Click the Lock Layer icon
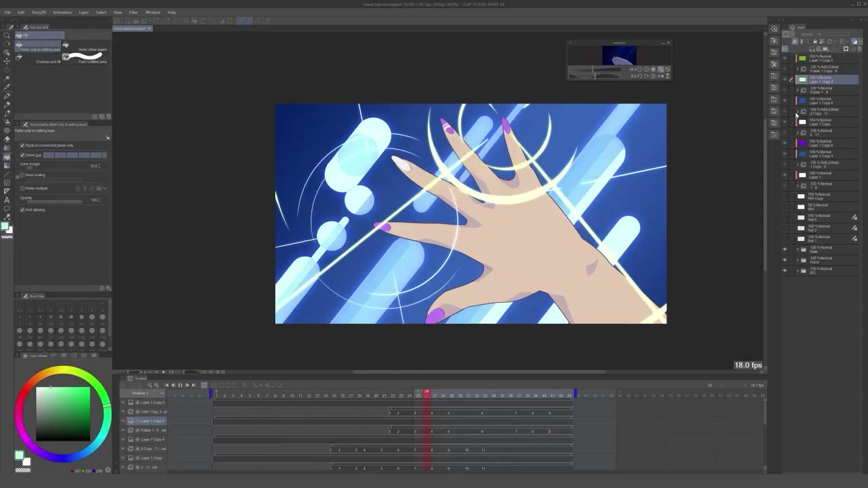868x488 pixels. (x=815, y=41)
